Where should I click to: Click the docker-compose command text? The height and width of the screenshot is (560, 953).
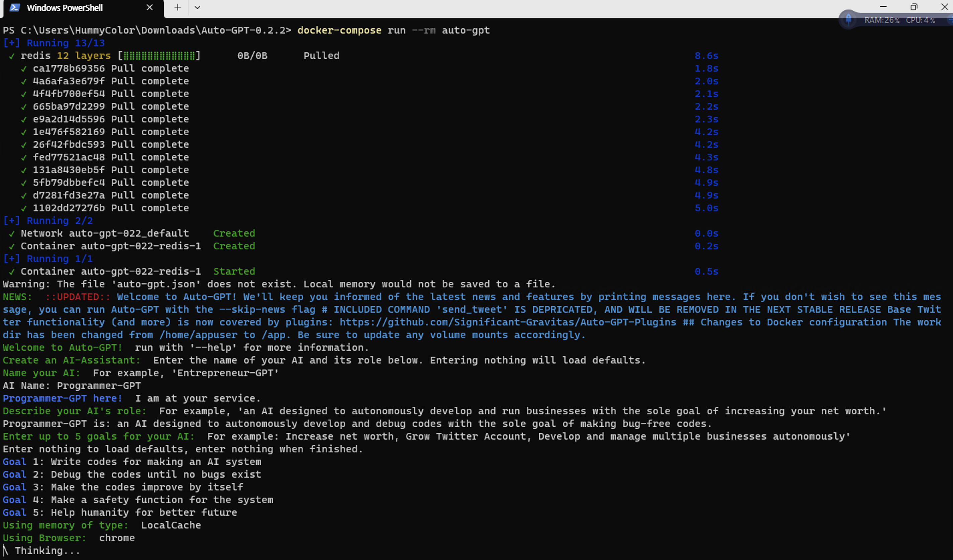[339, 30]
